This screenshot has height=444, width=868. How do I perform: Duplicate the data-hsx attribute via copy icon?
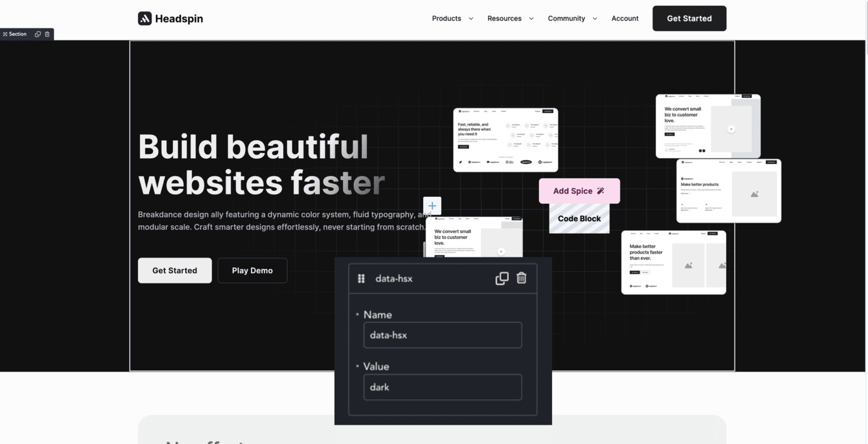tap(502, 278)
